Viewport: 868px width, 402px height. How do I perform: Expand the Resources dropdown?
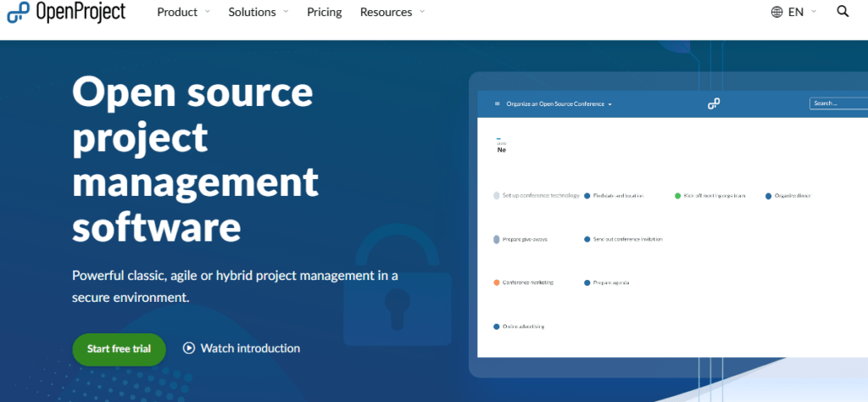pyautogui.click(x=392, y=12)
